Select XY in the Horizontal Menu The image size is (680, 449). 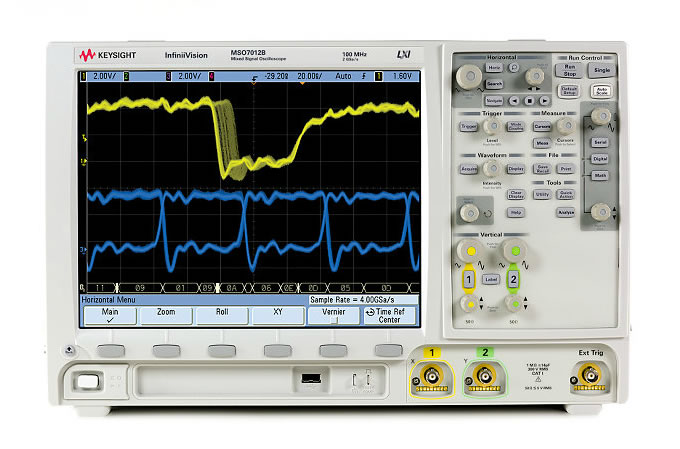(x=276, y=316)
